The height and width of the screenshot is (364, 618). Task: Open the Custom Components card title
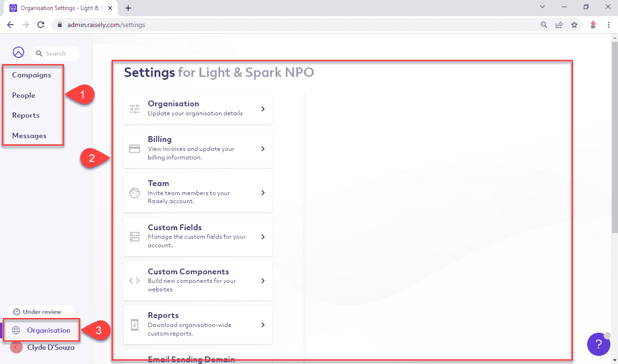click(188, 271)
